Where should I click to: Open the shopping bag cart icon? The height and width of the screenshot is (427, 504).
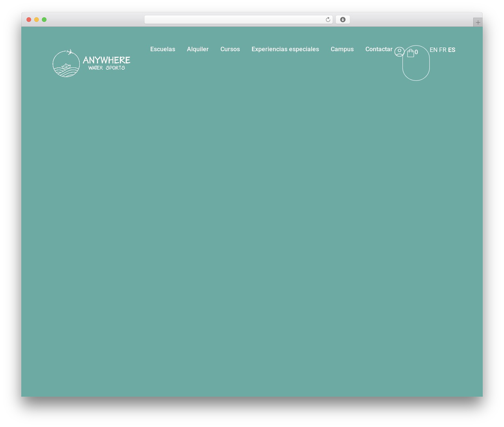(411, 53)
